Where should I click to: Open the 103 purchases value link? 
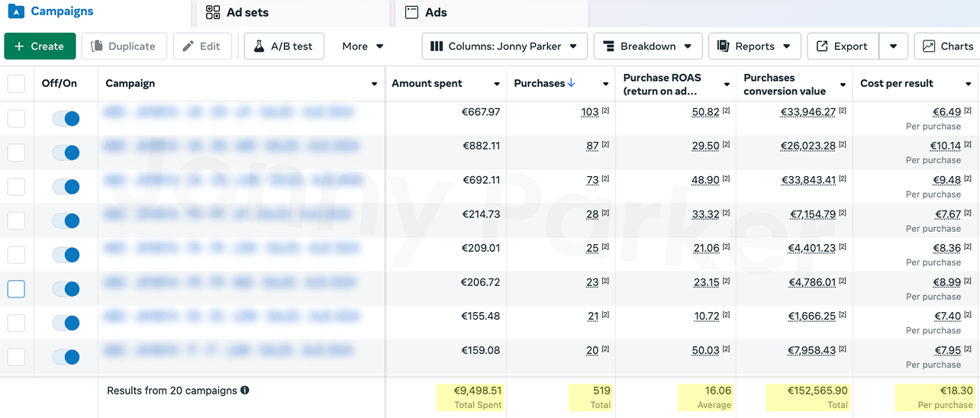coord(589,112)
